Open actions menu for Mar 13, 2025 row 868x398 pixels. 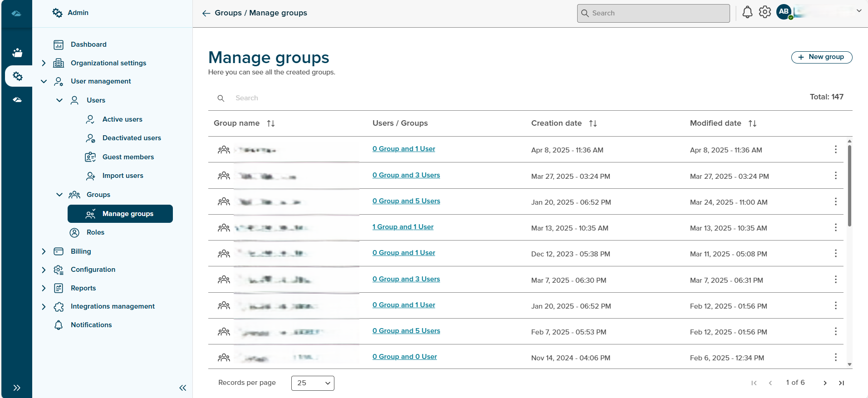click(836, 227)
